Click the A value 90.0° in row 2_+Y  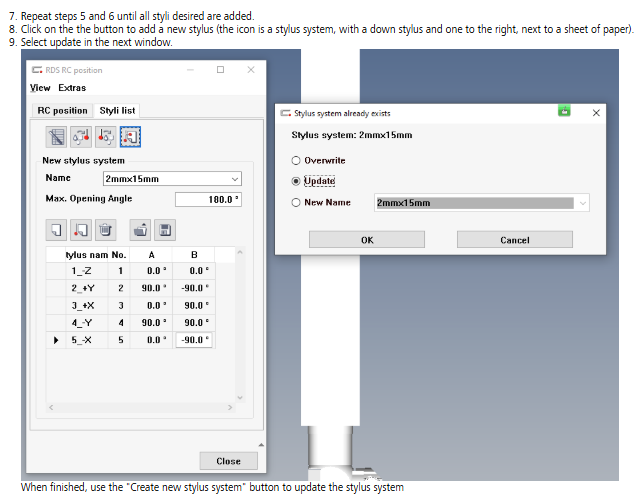pyautogui.click(x=151, y=288)
